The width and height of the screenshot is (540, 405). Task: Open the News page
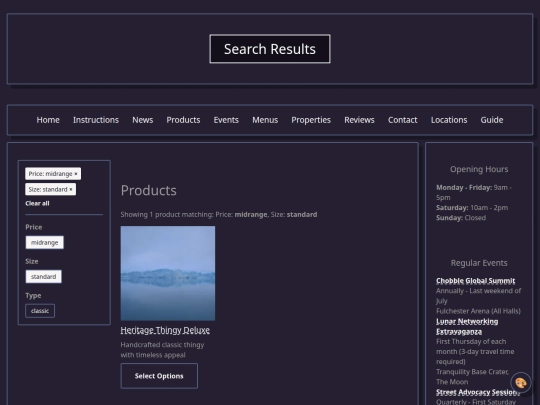143,120
